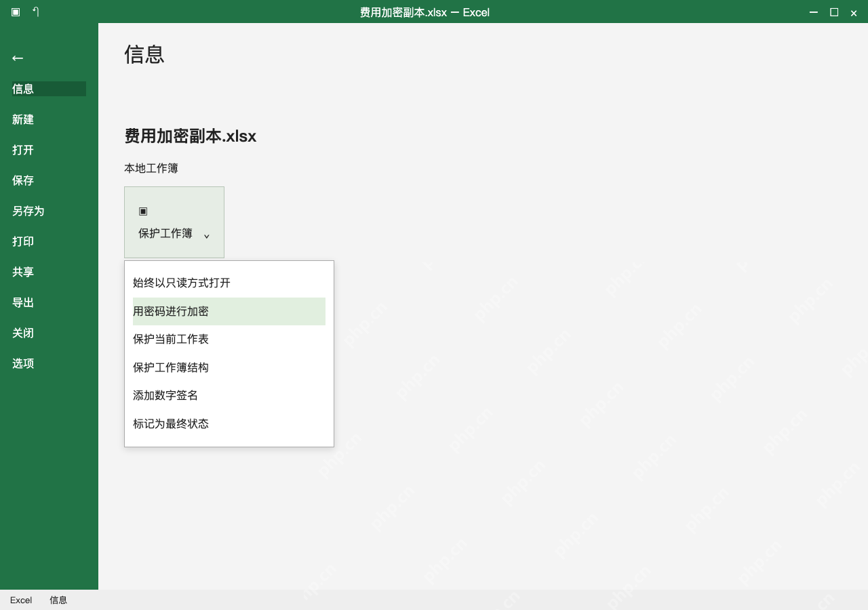
Task: Click the 本地工作簿 label
Action: pos(151,168)
